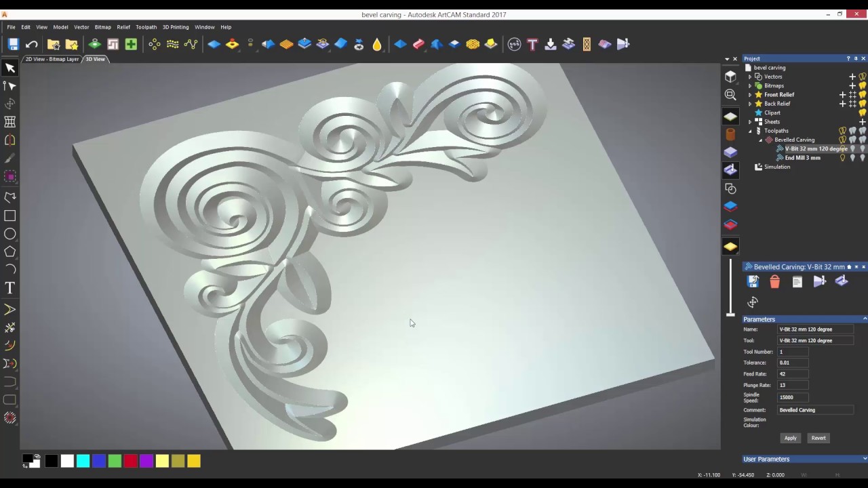Add a new sheet with the Sheets plus
The image size is (868, 488).
click(x=863, y=122)
